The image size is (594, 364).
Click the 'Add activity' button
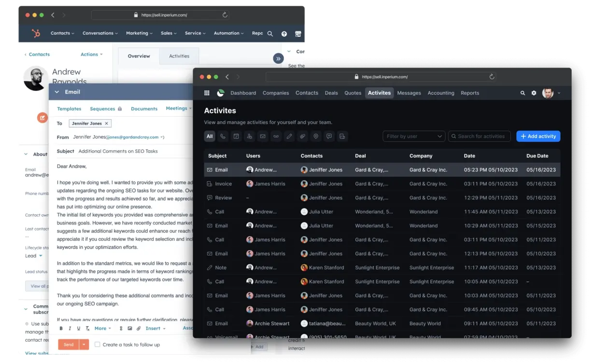tap(538, 137)
